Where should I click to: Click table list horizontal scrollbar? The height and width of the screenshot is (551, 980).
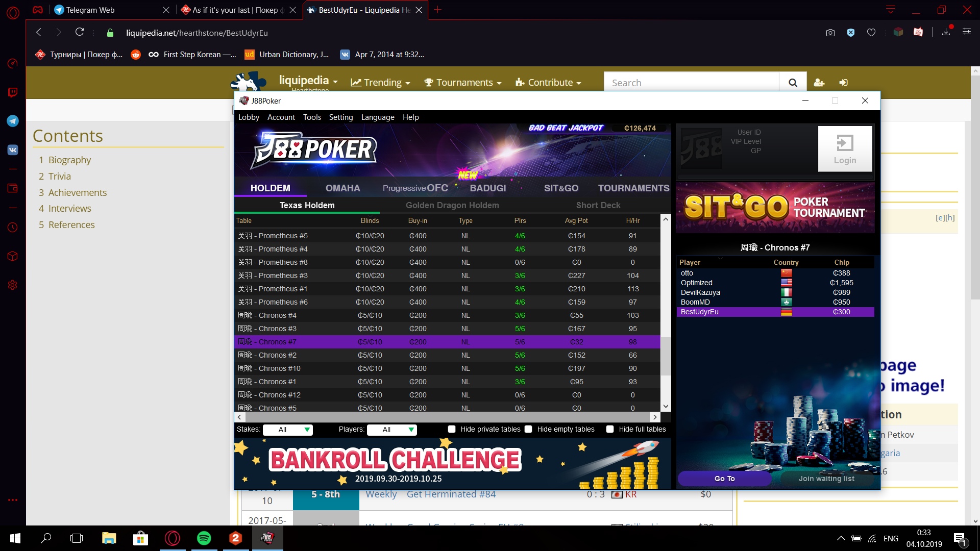[447, 417]
